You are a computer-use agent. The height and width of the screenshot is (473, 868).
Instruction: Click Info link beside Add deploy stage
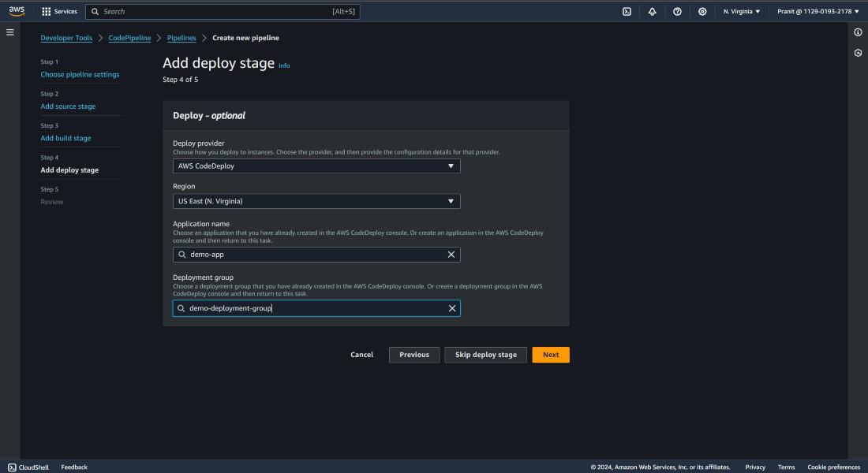[x=284, y=65]
